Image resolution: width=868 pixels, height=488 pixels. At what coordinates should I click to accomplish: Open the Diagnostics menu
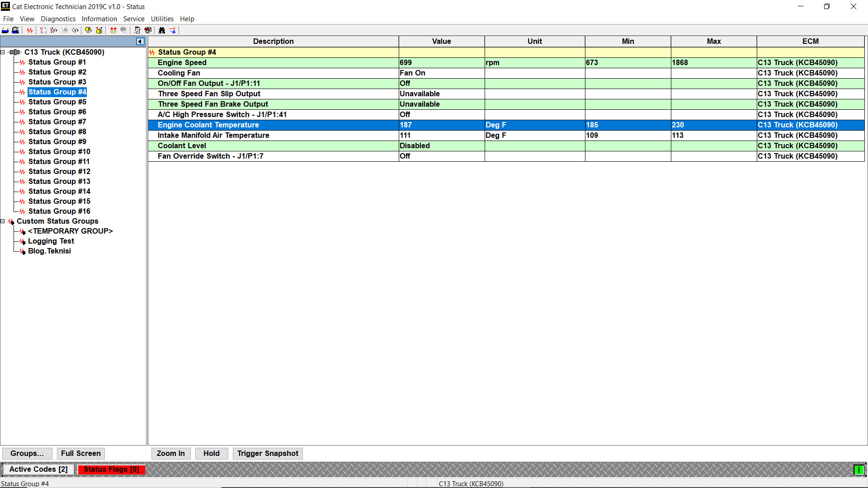(x=58, y=19)
